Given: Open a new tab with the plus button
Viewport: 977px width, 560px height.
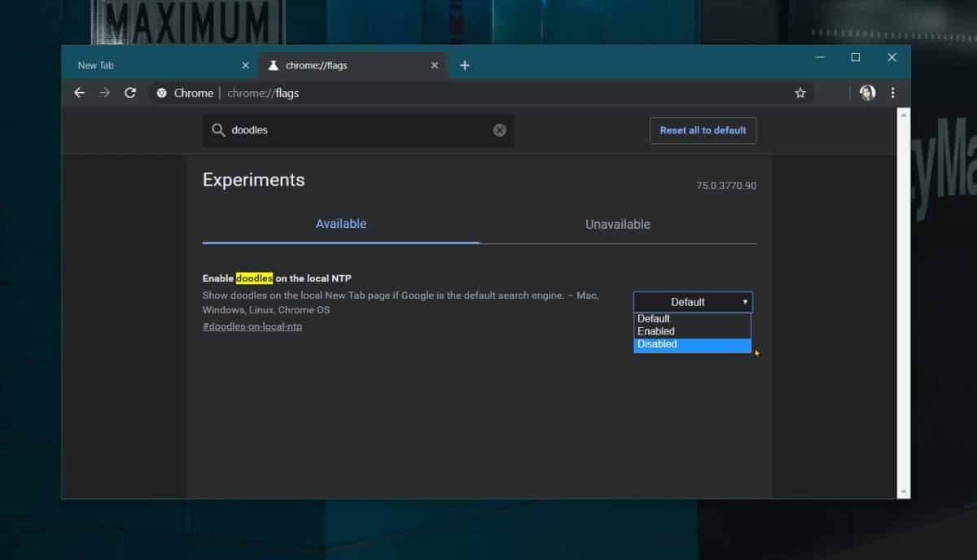Looking at the screenshot, I should 464,65.
